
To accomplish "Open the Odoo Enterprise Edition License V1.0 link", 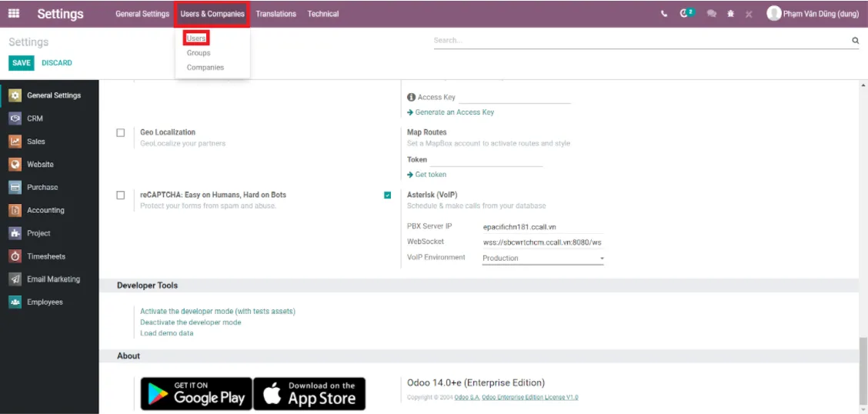I will [x=530, y=397].
